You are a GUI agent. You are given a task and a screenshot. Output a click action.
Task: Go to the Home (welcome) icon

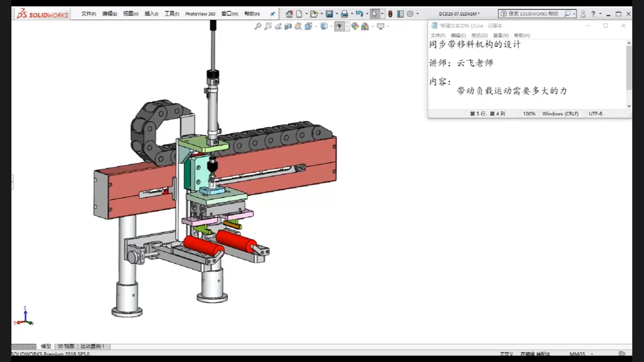pos(289,14)
